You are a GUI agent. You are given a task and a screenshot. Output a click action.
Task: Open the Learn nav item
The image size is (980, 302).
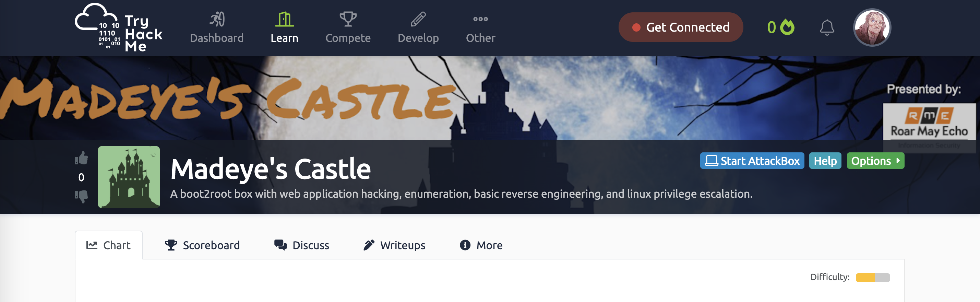[285, 28]
